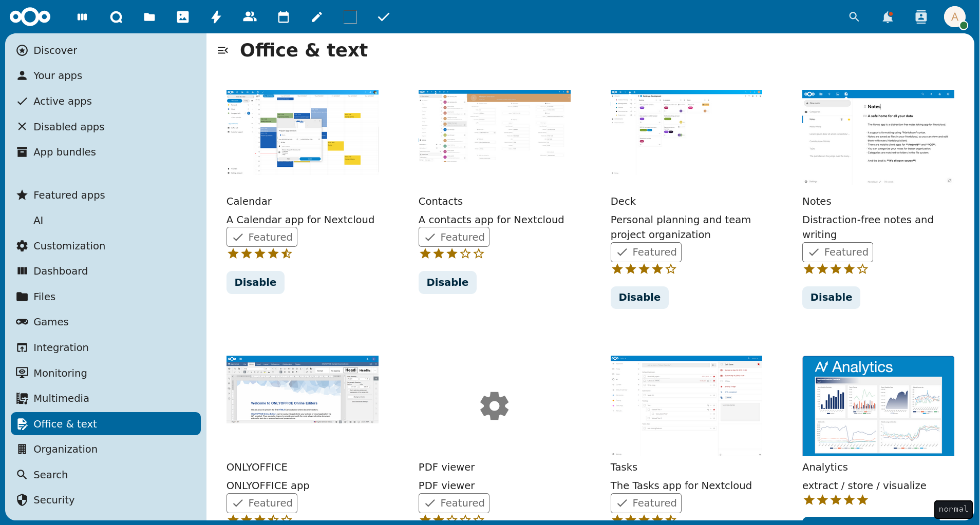Screen dimensions: 980x525
Task: Click the Deck app title
Action: (623, 201)
